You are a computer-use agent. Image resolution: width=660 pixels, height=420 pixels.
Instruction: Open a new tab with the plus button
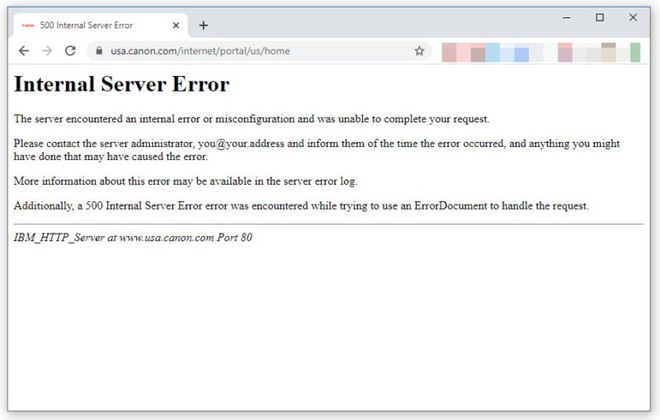(x=204, y=25)
